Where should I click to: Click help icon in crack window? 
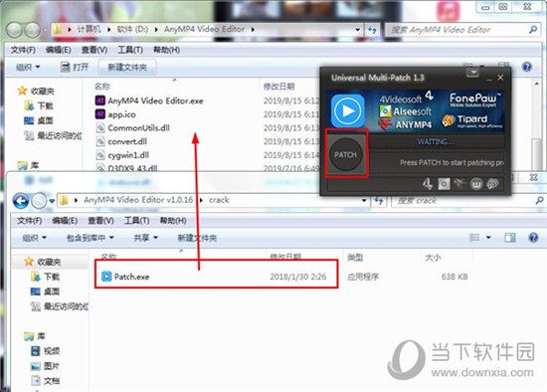533,238
